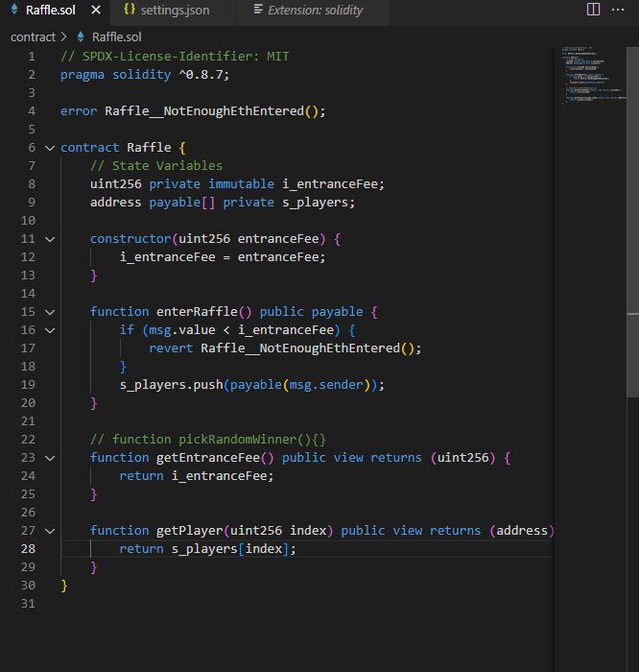Click the '// State Variables' comment

pos(156,166)
